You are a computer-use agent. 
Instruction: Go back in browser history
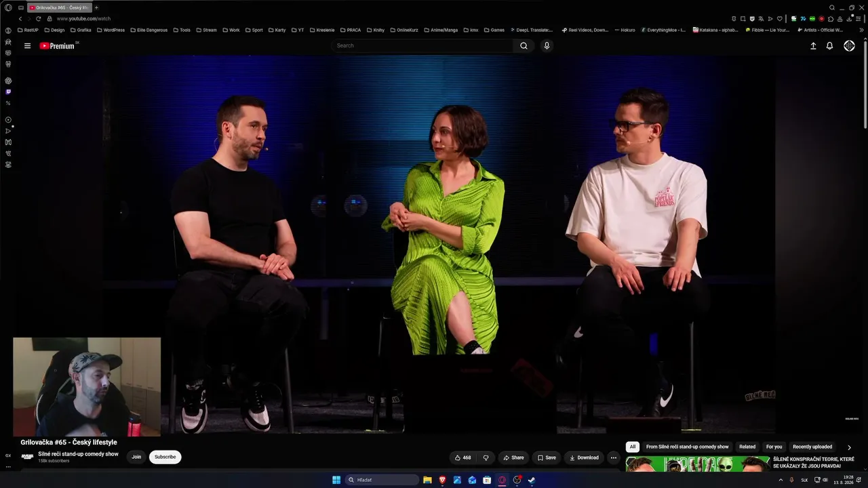click(x=20, y=18)
